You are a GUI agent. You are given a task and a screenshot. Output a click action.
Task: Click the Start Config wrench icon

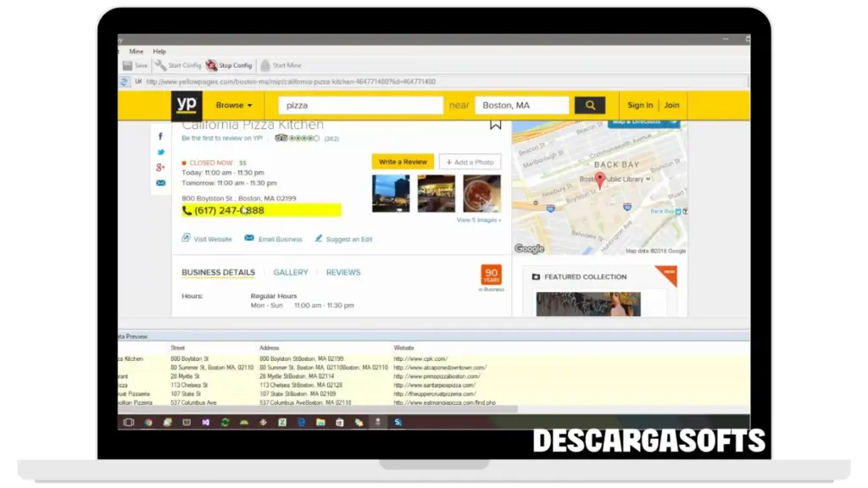tap(160, 65)
